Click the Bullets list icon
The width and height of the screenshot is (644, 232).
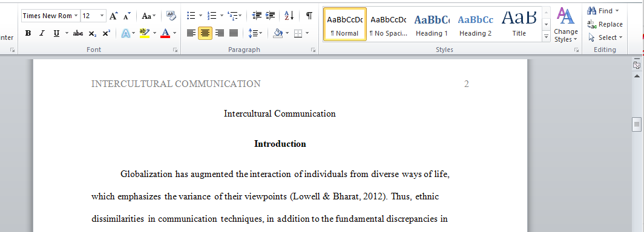click(x=191, y=16)
